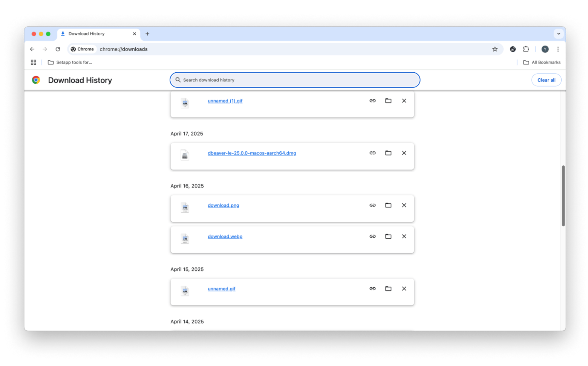Remove unnamed (1).gif from history
The width and height of the screenshot is (588, 366).
pyautogui.click(x=404, y=101)
